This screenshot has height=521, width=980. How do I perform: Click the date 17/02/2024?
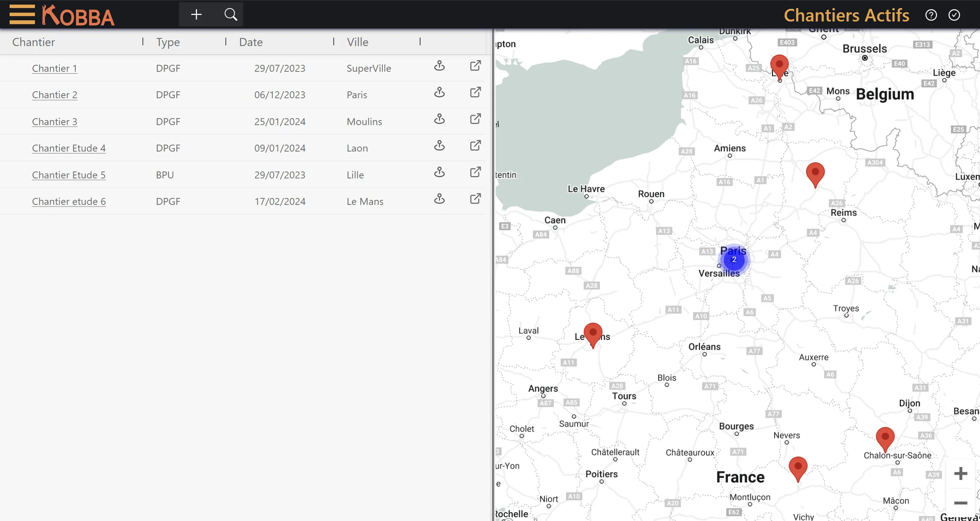point(280,201)
